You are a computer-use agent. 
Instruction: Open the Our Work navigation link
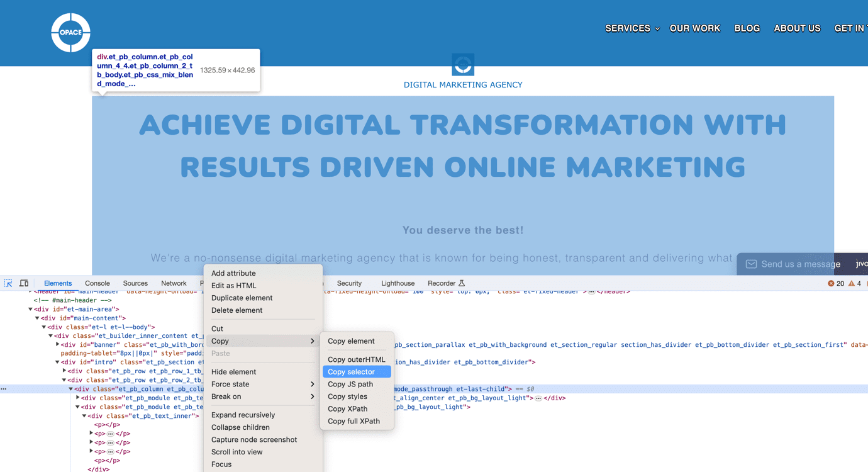click(x=695, y=28)
